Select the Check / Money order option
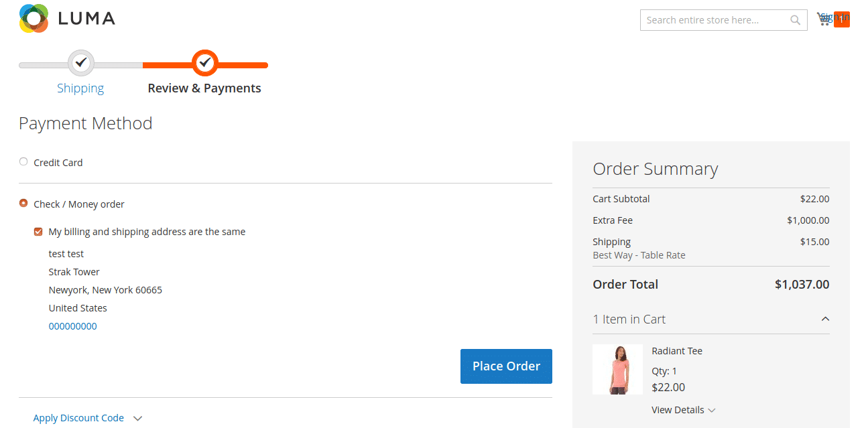The image size is (868, 428). point(23,203)
